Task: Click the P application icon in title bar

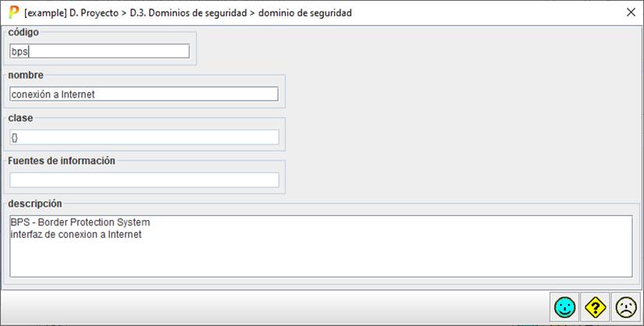Action: pyautogui.click(x=13, y=12)
